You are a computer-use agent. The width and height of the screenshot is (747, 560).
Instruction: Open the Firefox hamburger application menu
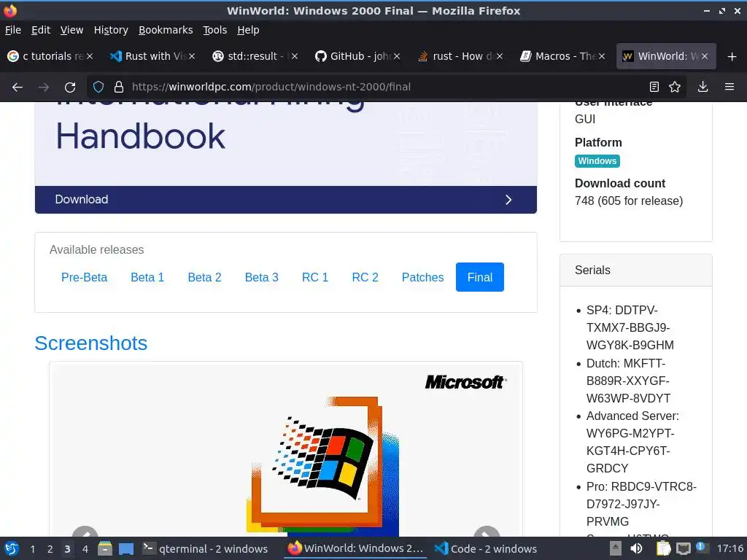(x=729, y=87)
